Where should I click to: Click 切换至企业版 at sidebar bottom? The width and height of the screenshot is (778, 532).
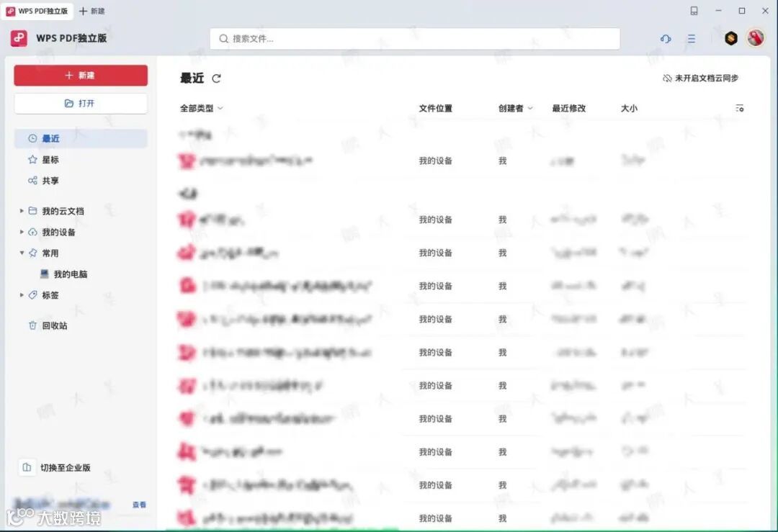pos(65,467)
